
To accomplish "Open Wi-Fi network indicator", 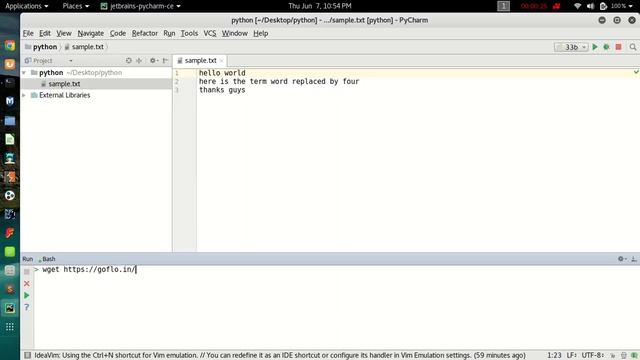I will (x=577, y=6).
